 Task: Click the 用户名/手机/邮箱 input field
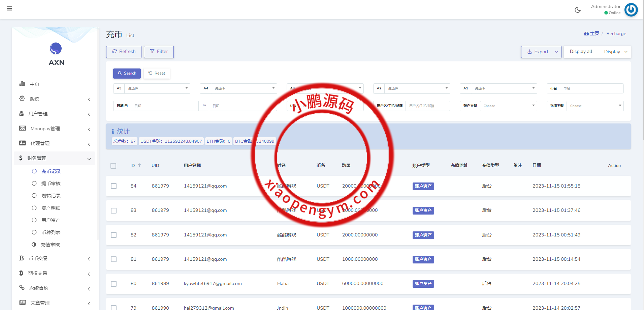(427, 106)
